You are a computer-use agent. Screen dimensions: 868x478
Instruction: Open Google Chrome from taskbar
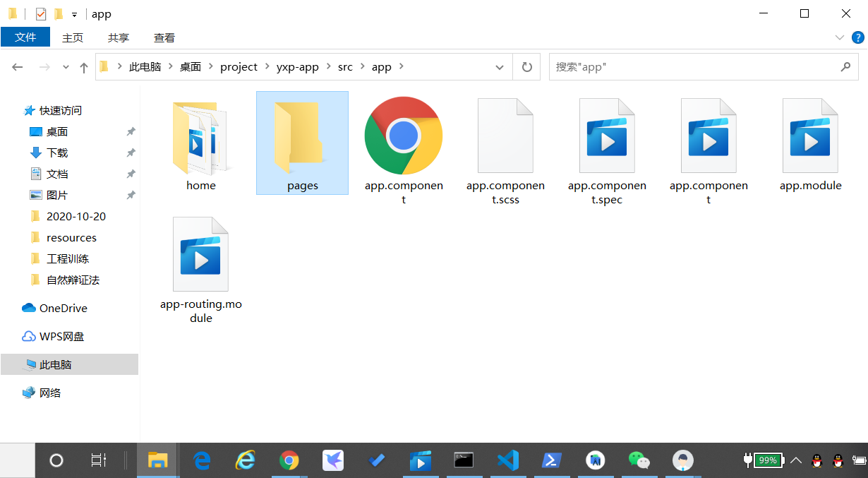click(289, 460)
